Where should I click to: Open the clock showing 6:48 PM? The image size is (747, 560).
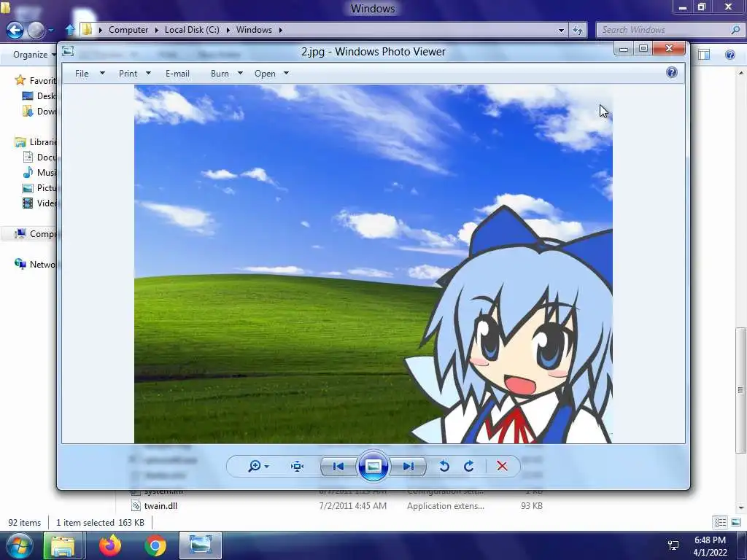click(710, 545)
